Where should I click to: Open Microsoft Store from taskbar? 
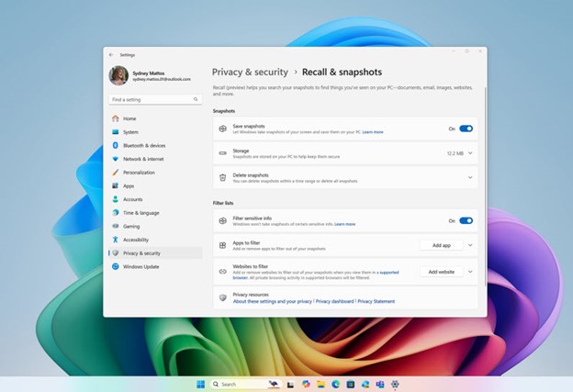point(351,384)
